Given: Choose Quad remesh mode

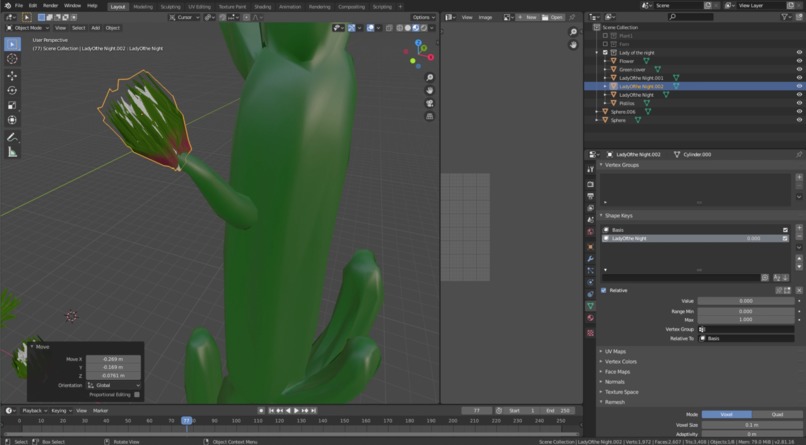Looking at the screenshot, I should click(x=778, y=414).
